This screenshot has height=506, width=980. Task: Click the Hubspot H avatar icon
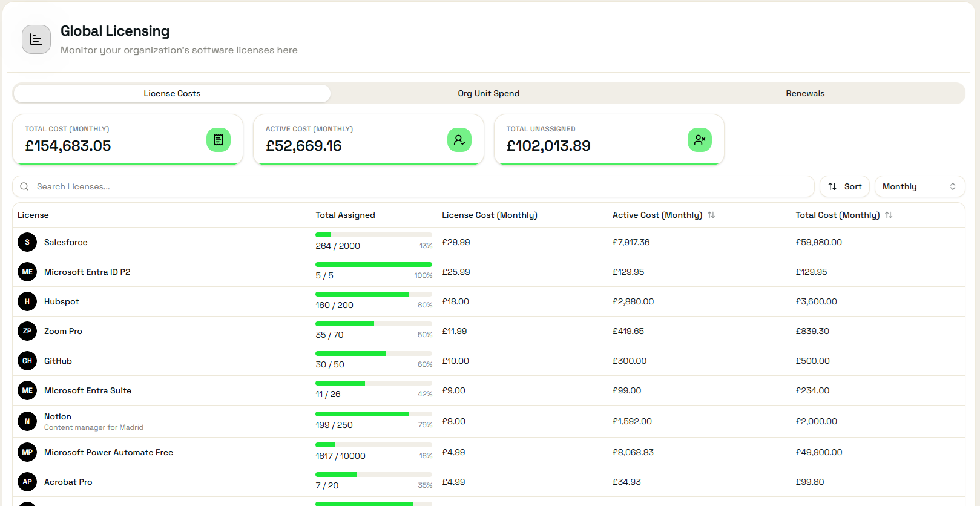tap(27, 301)
